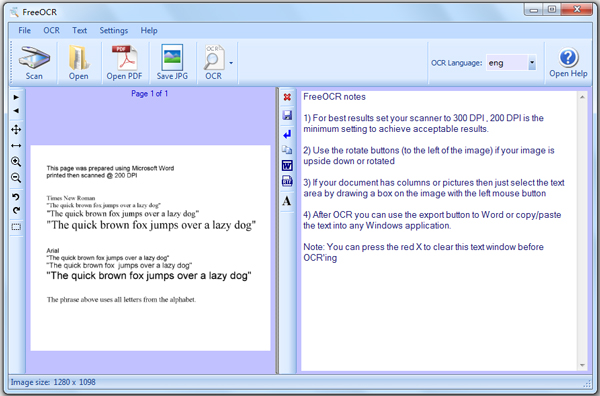Click the text pane scroll down arrow
600x396 pixels.
click(x=582, y=365)
